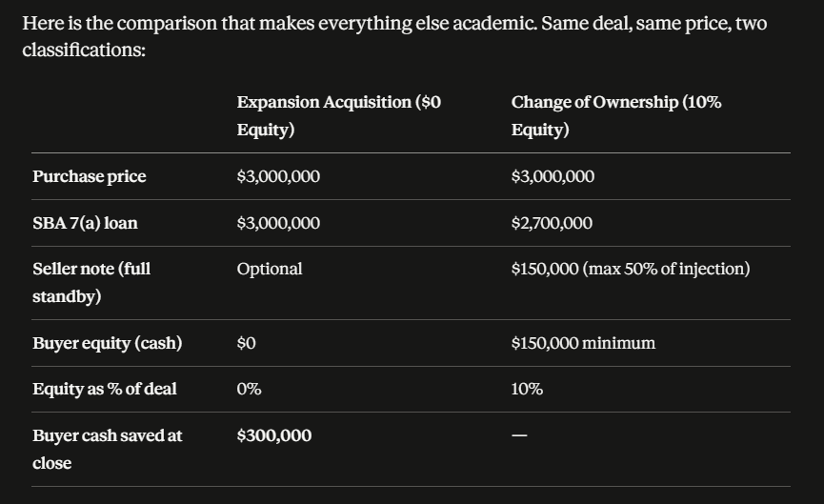This screenshot has height=504, width=824.
Task: Select the 0% equity cell
Action: point(249,389)
